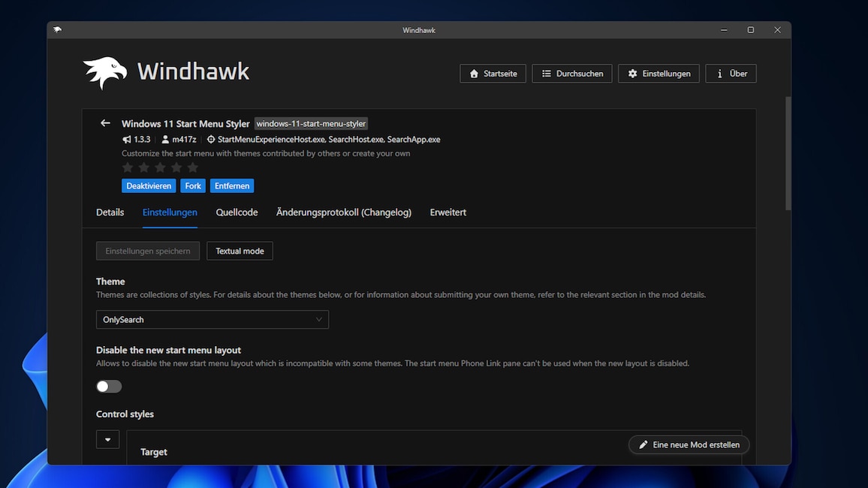Screen dimensions: 868x488
Task: Click the Windhawk eagle logo
Action: tap(105, 73)
